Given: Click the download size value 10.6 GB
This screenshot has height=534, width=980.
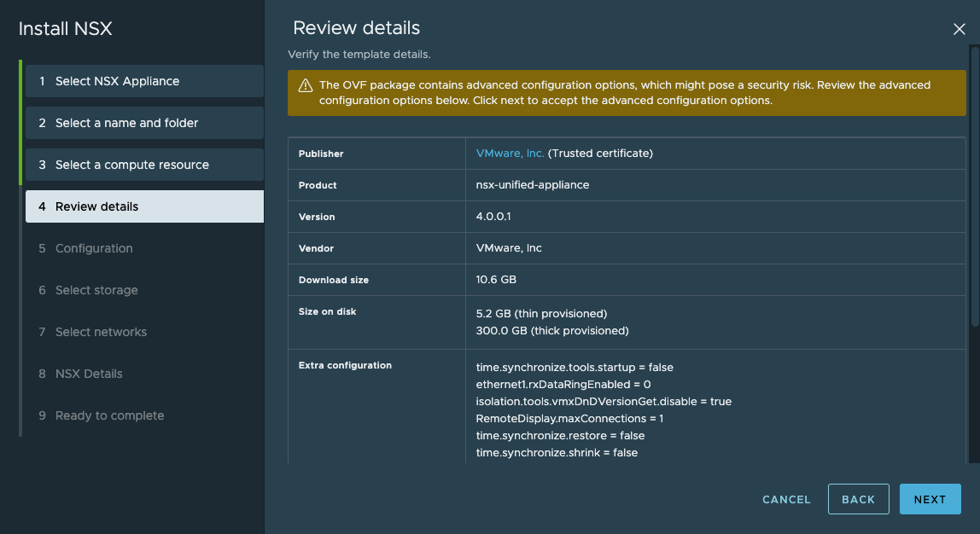Looking at the screenshot, I should point(496,279).
